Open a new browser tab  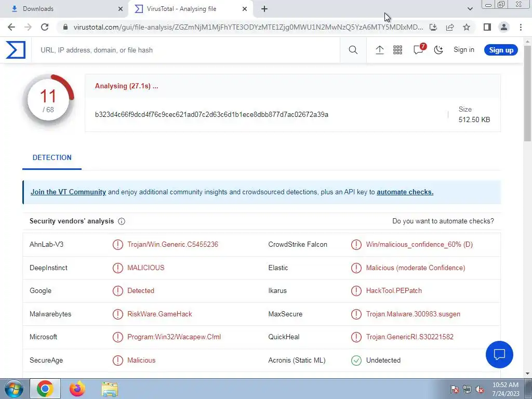click(264, 9)
